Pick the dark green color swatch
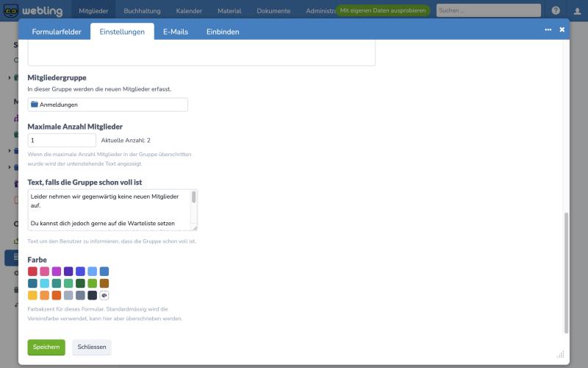588x368 pixels. (x=80, y=283)
